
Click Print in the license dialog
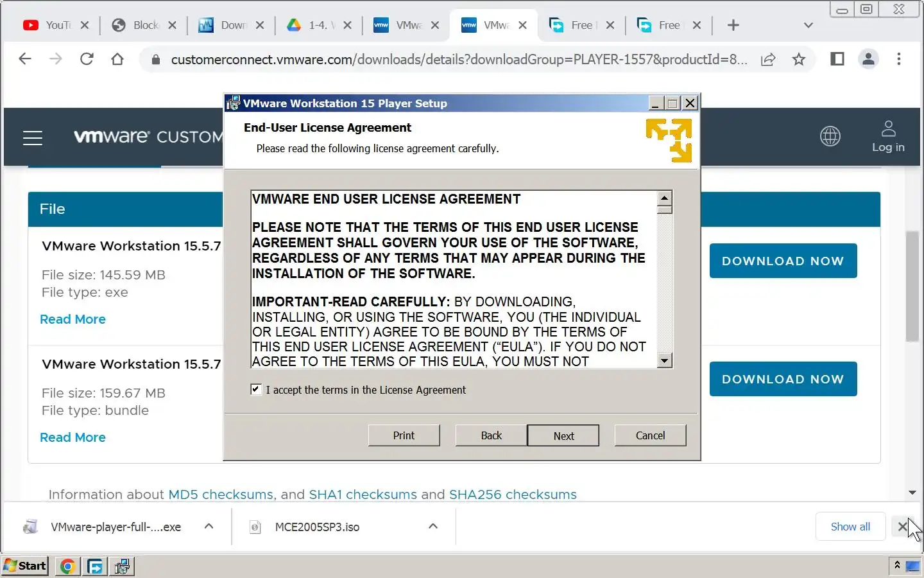point(404,435)
